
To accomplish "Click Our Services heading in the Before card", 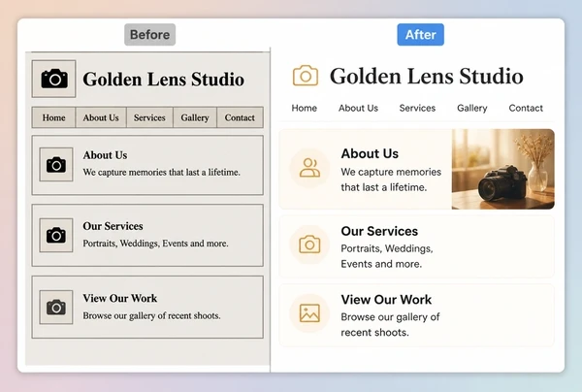I will pyautogui.click(x=113, y=226).
